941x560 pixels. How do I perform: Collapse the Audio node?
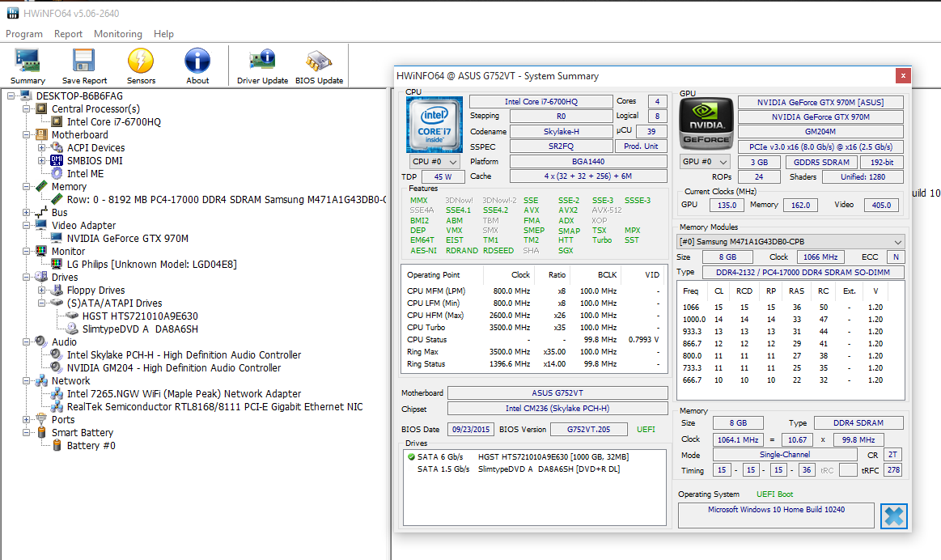(27, 342)
